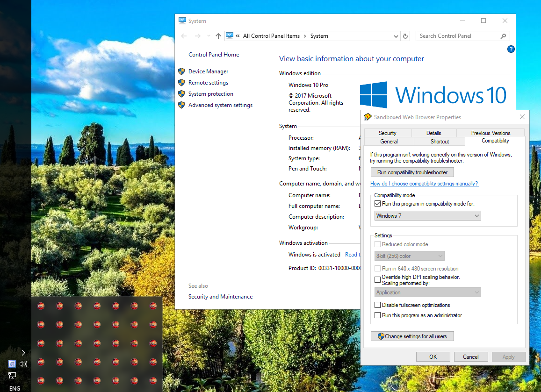Viewport: 541px width, 392px height.
Task: Click the Windows 10 logo in System window
Action: tap(433, 95)
